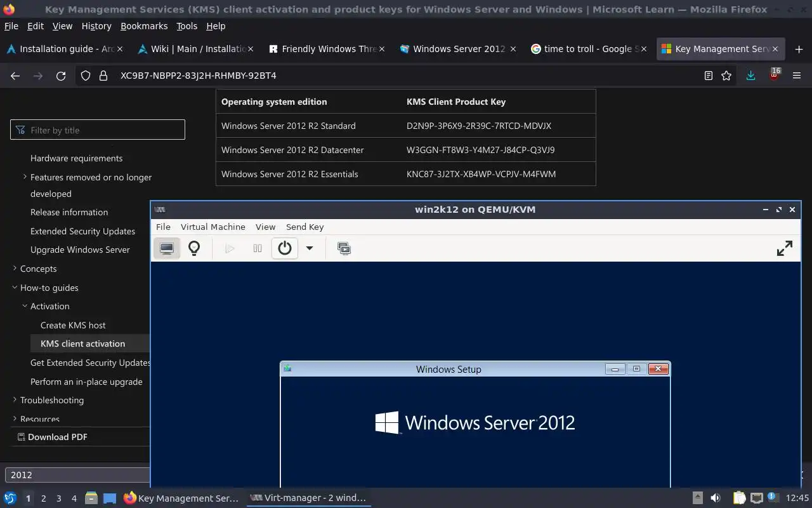
Task: Collapse the How-to guides section
Action: click(x=15, y=288)
